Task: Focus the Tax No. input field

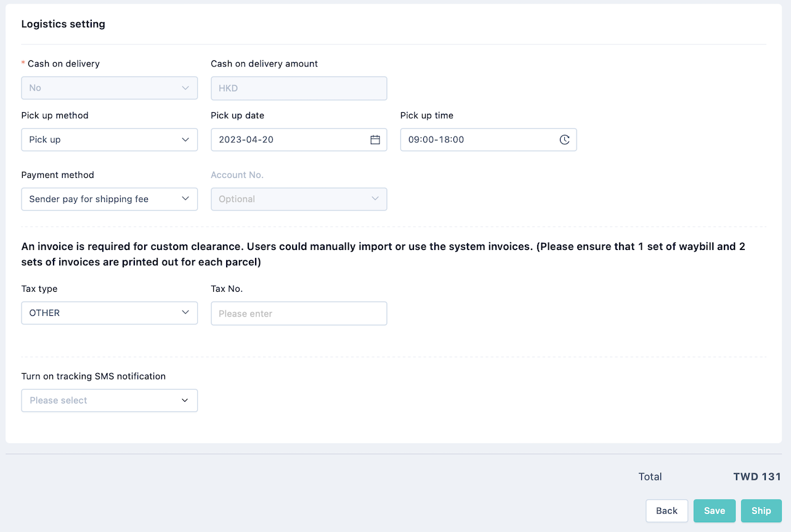Action: (299, 313)
